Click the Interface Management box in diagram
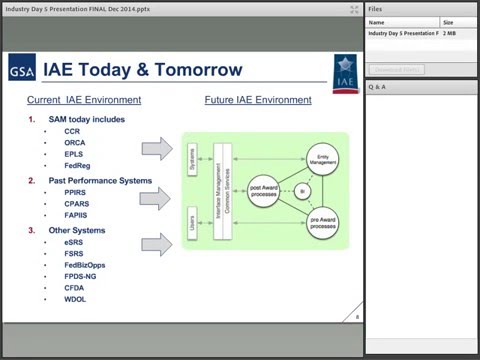This screenshot has height=360, width=480. (218, 191)
